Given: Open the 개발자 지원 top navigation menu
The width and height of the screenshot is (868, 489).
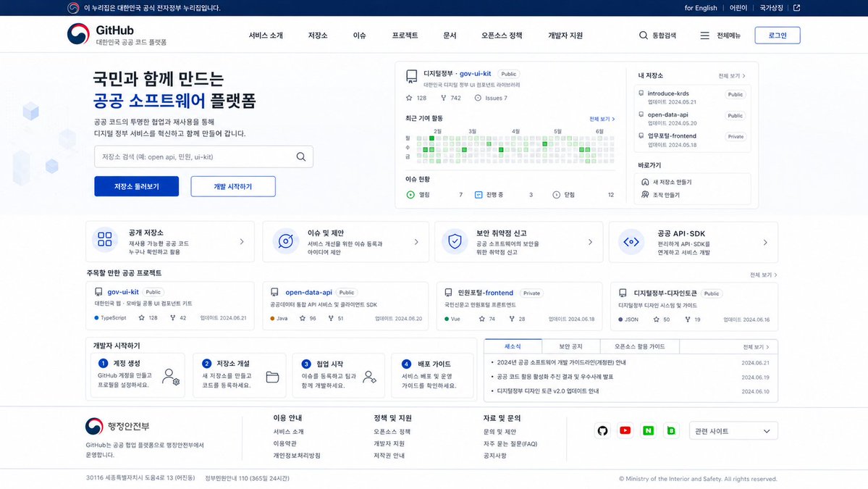Looking at the screenshot, I should click(x=565, y=35).
